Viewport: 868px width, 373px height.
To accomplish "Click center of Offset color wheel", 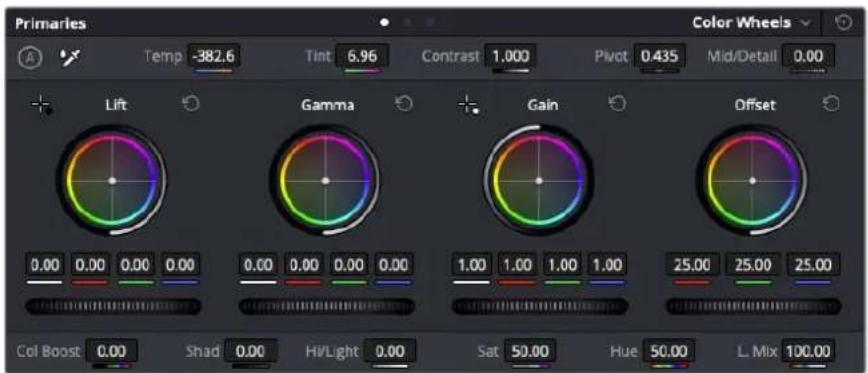I will point(752,180).
